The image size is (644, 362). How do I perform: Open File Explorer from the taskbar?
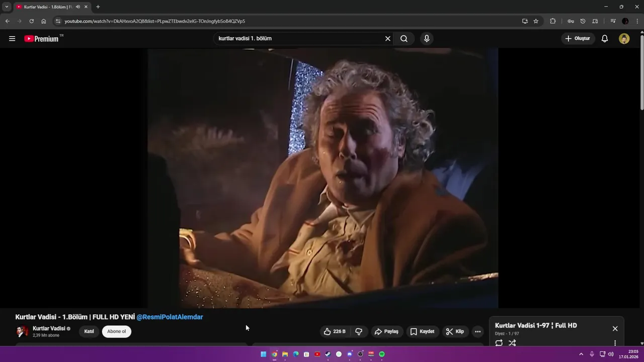pos(285,354)
